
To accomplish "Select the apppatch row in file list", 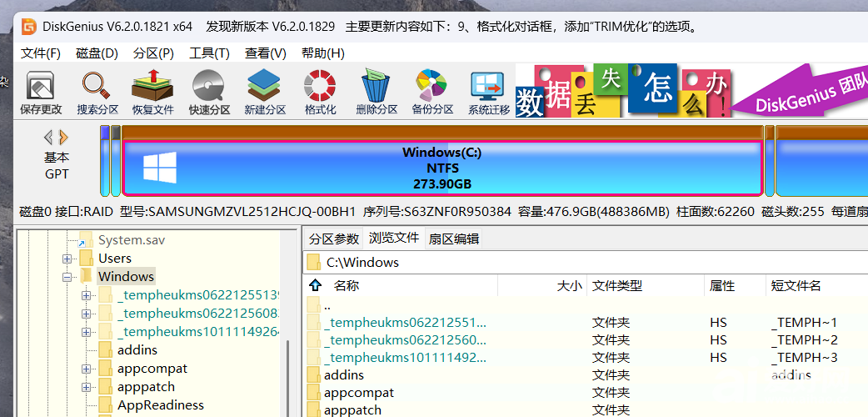I will click(x=586, y=410).
